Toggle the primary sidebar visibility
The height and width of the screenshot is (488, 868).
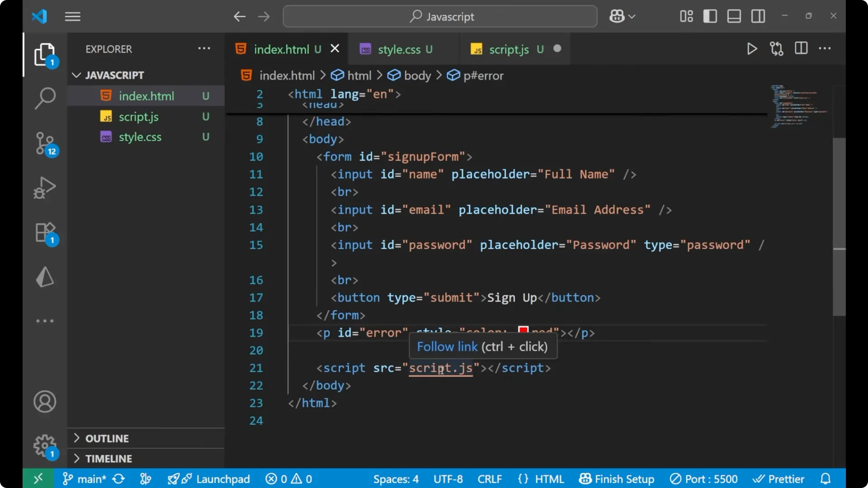coord(710,16)
